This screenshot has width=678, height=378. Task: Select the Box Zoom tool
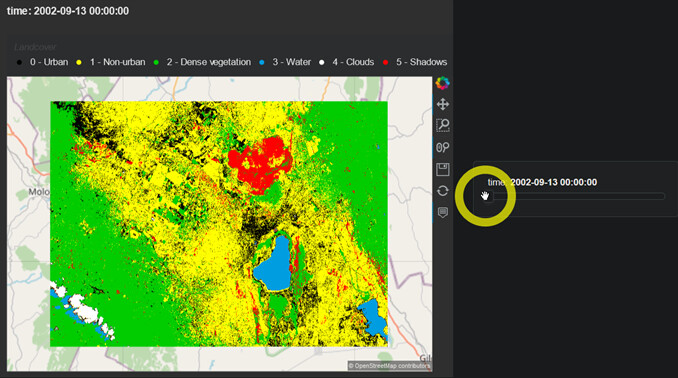click(442, 125)
